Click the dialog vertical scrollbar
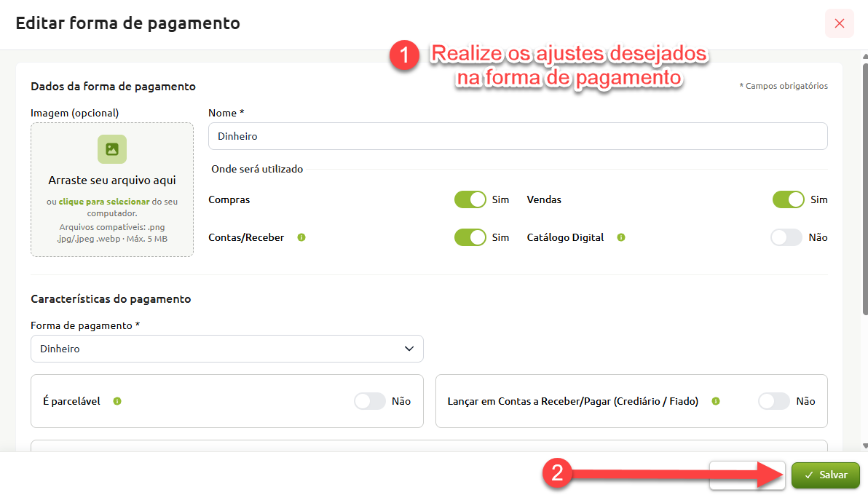Image resolution: width=868 pixels, height=495 pixels. click(x=864, y=189)
